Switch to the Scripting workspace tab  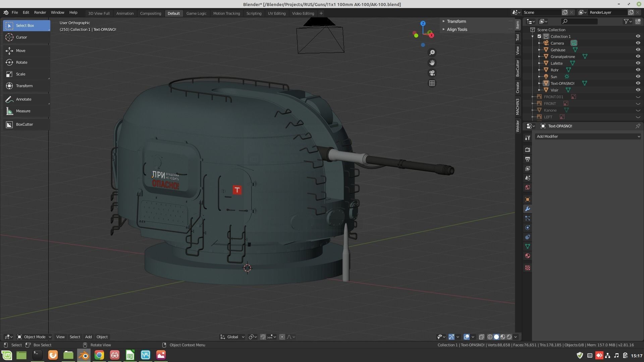point(254,13)
